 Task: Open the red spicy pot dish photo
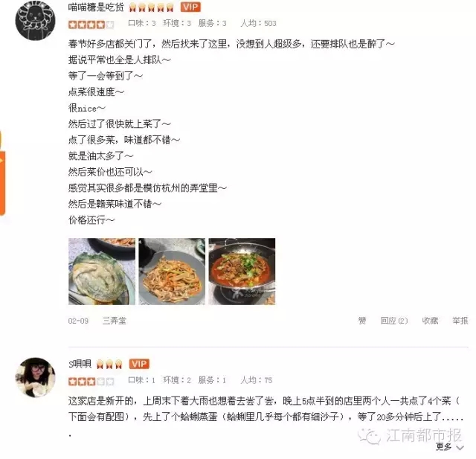pyautogui.click(x=242, y=272)
